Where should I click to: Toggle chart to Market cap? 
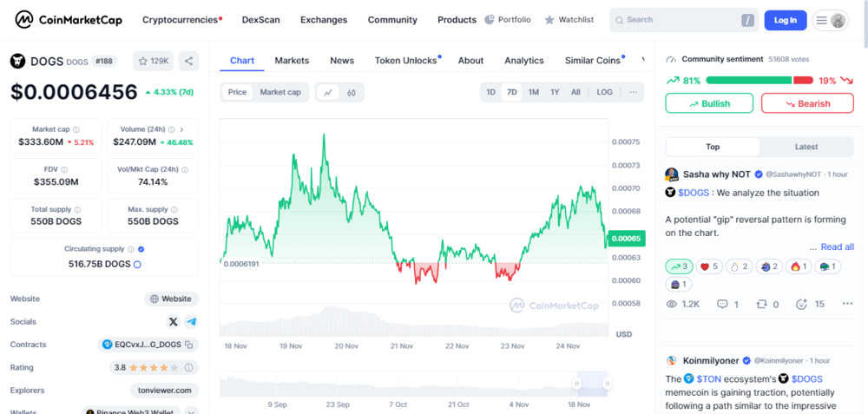(280, 92)
